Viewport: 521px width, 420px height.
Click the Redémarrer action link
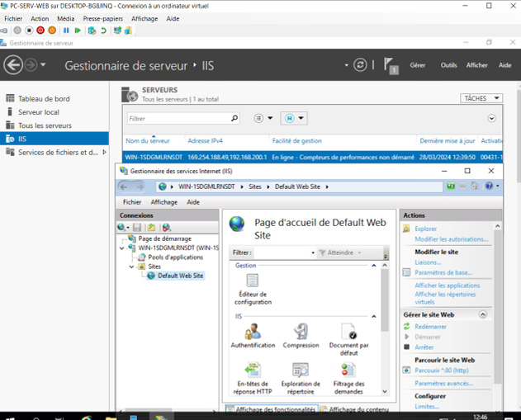430,327
